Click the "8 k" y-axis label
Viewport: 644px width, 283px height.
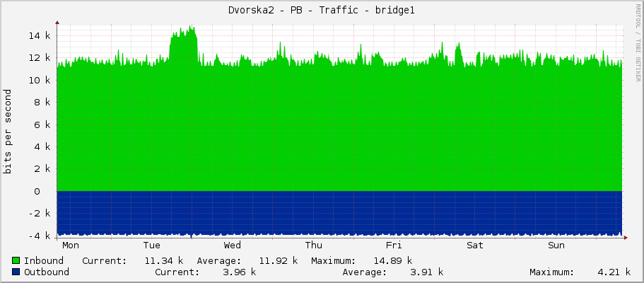point(42,103)
